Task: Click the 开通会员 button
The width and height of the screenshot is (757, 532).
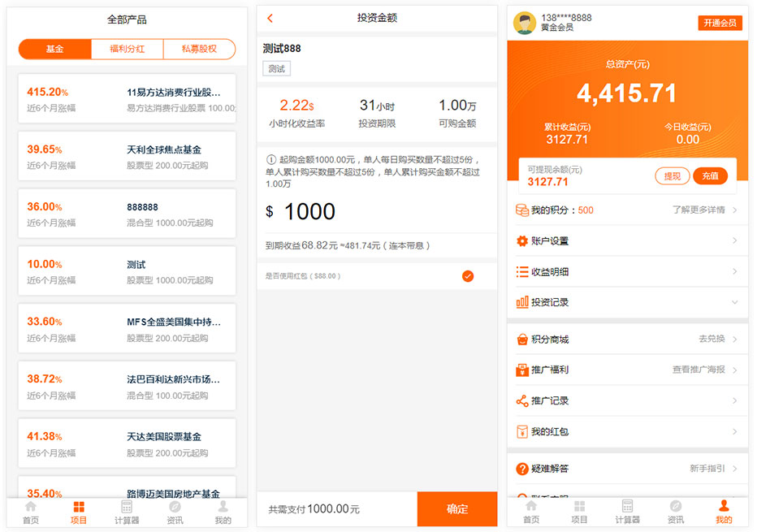Action: click(x=720, y=23)
